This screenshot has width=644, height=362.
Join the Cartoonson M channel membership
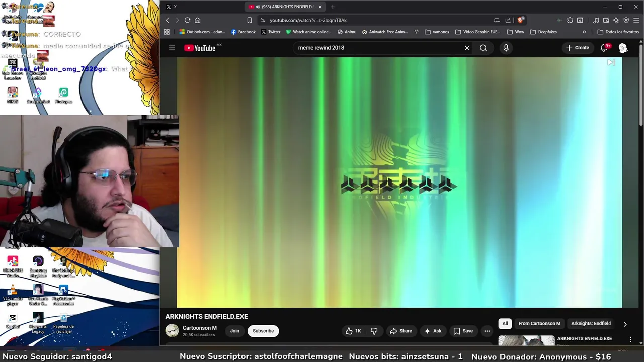235,331
